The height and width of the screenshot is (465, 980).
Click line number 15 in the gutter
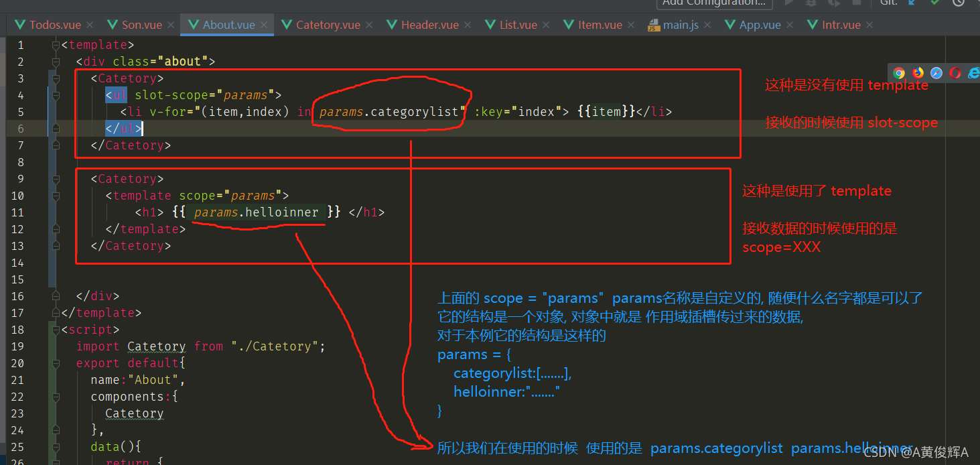[x=17, y=279]
